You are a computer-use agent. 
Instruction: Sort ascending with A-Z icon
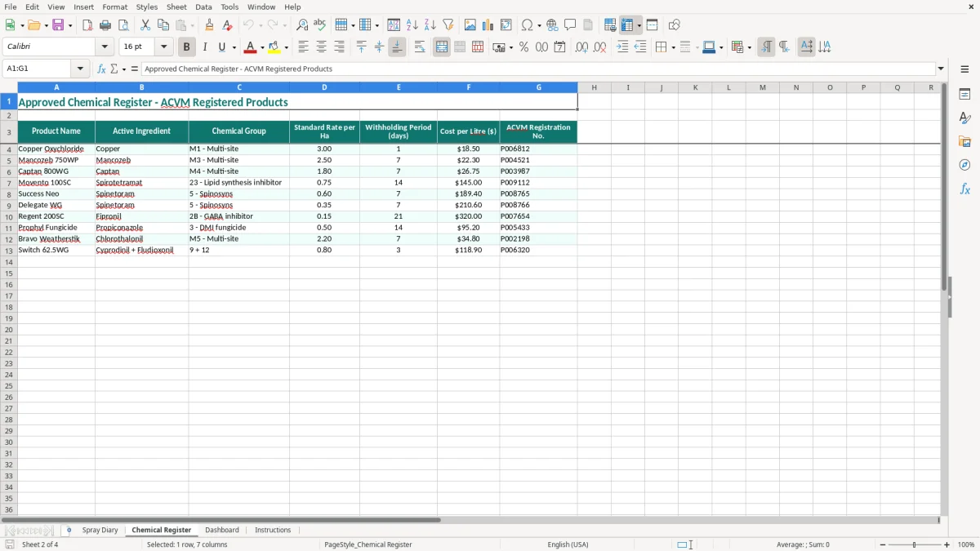pos(412,25)
